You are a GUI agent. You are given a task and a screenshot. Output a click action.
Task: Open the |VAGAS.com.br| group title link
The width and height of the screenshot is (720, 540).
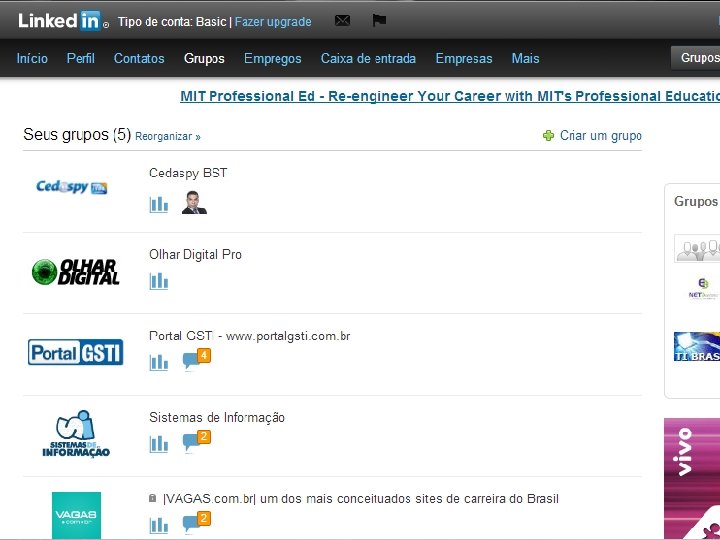361,499
